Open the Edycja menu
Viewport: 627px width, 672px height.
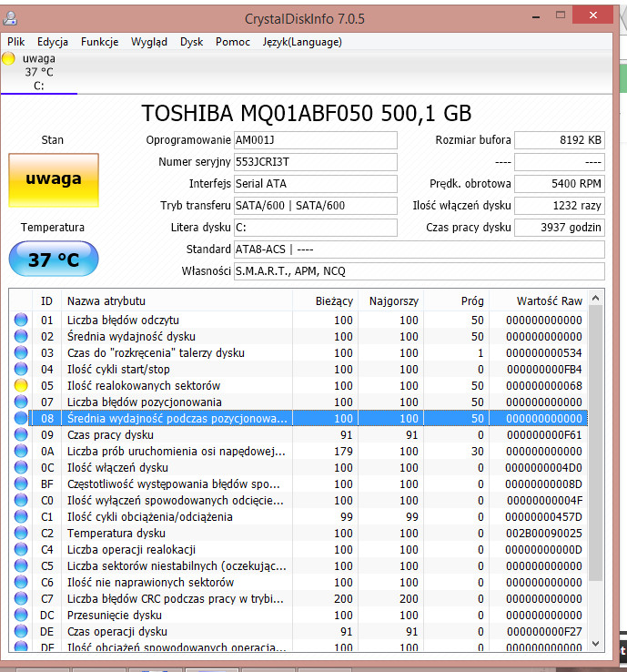pos(52,42)
